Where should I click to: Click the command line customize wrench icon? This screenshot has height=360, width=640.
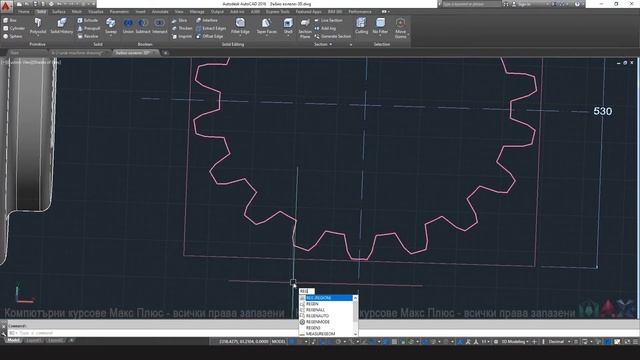point(3,333)
